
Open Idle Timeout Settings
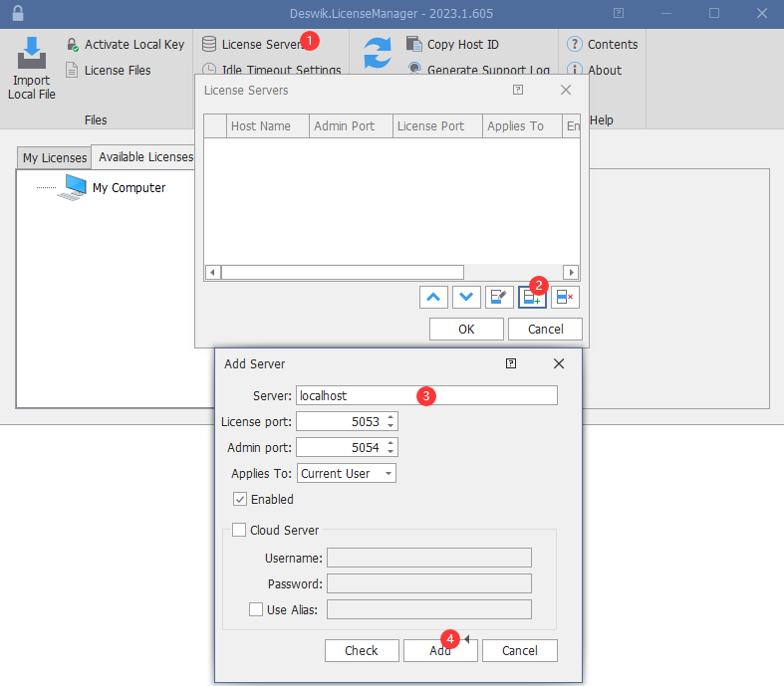pyautogui.click(x=272, y=69)
